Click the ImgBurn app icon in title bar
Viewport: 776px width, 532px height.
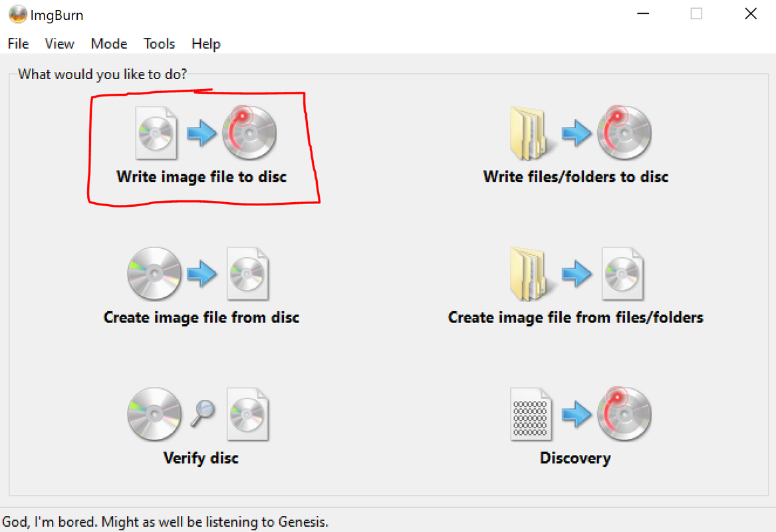(x=18, y=15)
